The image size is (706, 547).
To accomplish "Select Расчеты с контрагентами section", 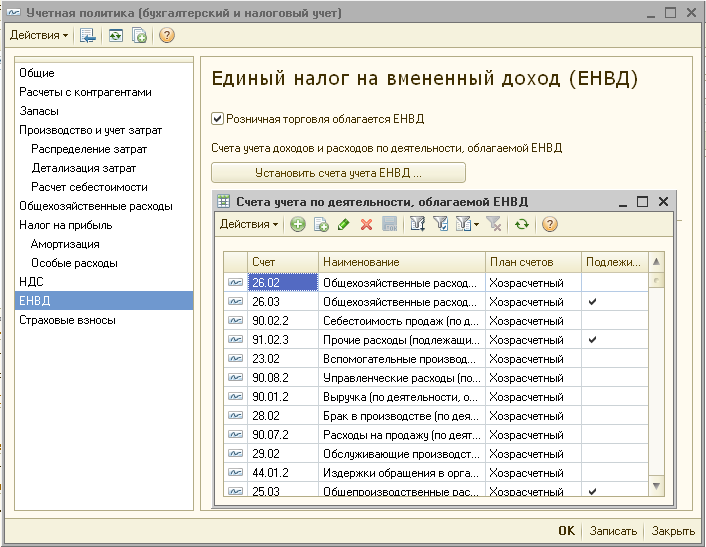I will (x=85, y=92).
